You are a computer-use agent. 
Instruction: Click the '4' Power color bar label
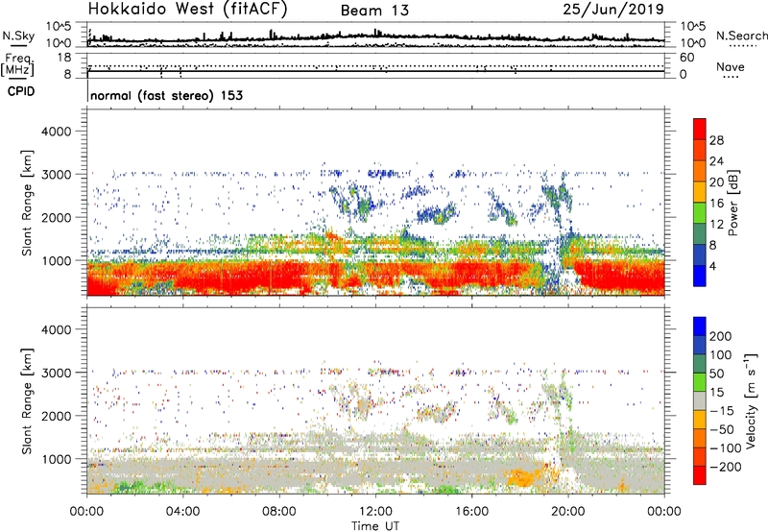pos(712,267)
